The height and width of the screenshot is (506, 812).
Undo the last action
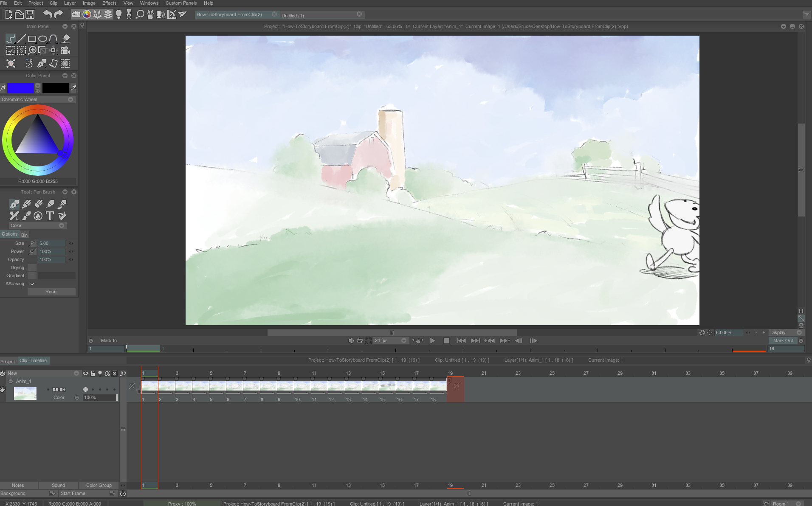point(48,14)
